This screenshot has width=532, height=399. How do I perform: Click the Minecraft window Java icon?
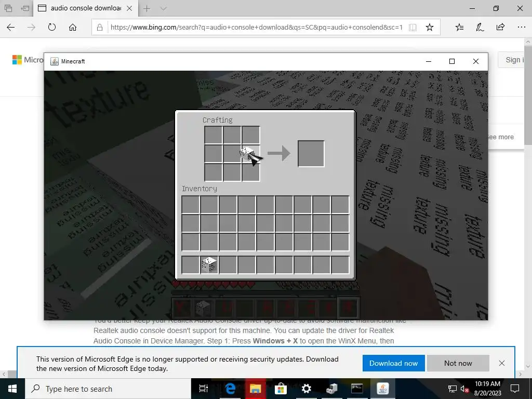[x=54, y=61]
